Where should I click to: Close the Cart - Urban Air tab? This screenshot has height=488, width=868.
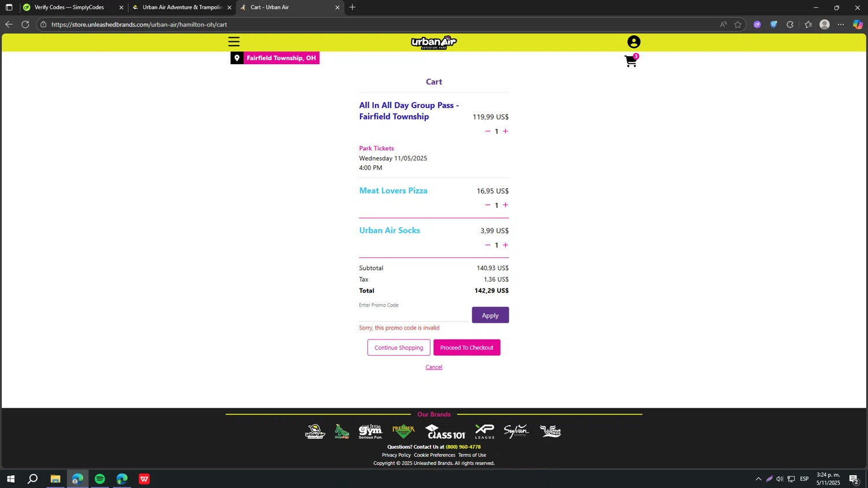[x=337, y=8]
